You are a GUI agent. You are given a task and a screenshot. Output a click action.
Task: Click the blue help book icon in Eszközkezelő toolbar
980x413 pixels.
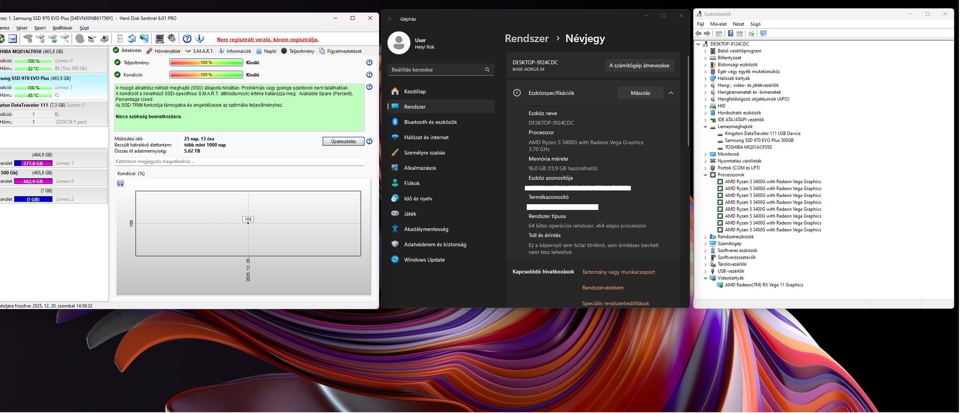point(731,33)
